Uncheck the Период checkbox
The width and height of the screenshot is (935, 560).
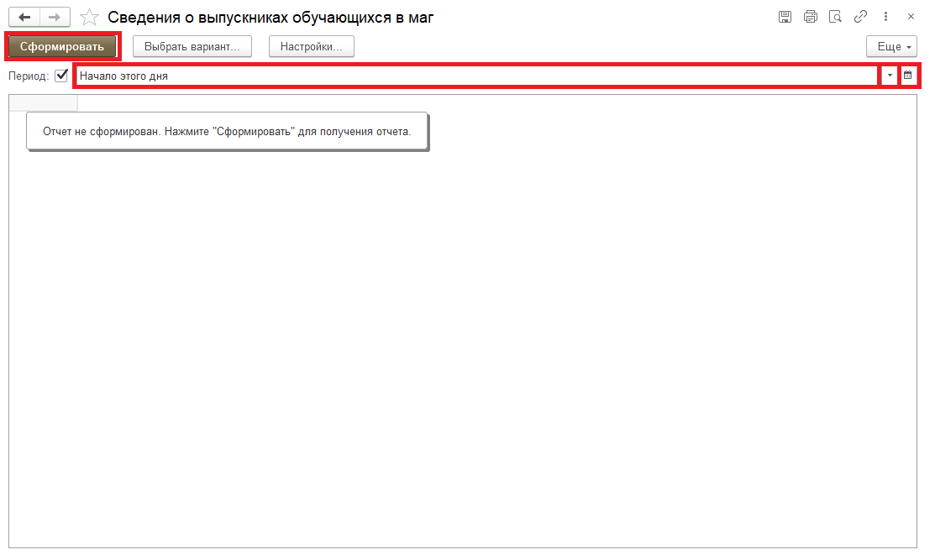point(61,76)
